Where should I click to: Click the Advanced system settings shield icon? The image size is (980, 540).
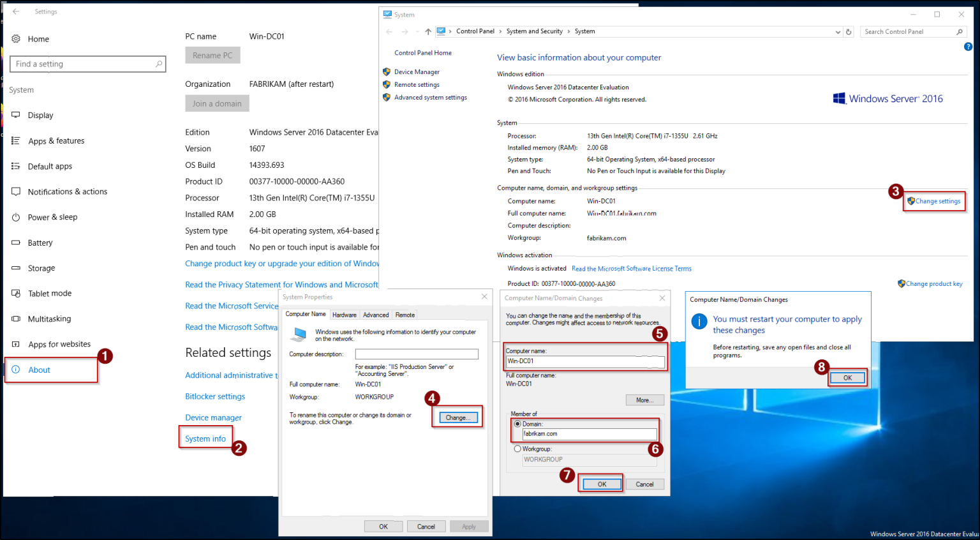[387, 97]
